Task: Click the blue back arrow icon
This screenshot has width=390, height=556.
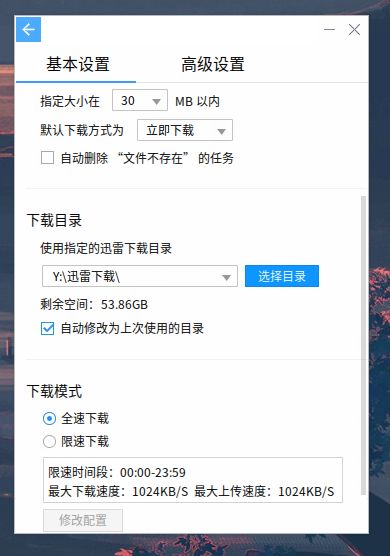Action: tap(28, 29)
